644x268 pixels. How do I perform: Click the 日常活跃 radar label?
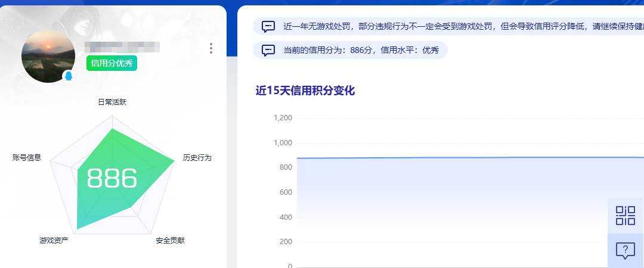pos(112,102)
